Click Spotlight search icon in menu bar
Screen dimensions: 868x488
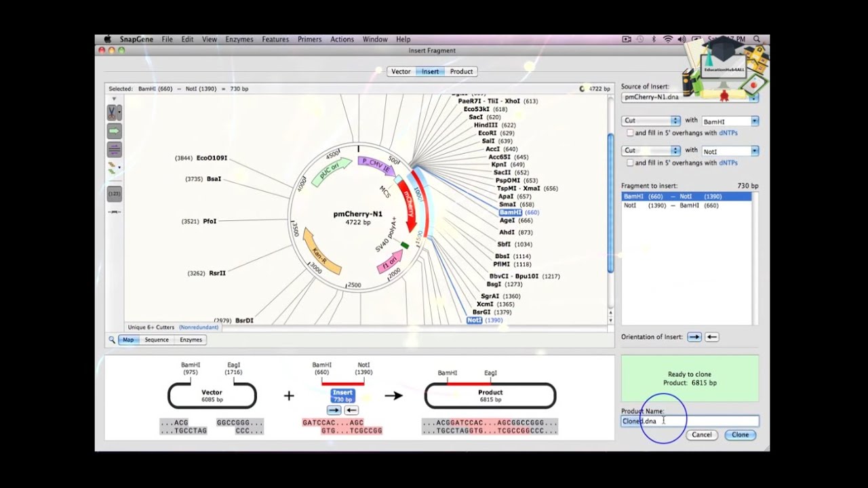pos(757,39)
